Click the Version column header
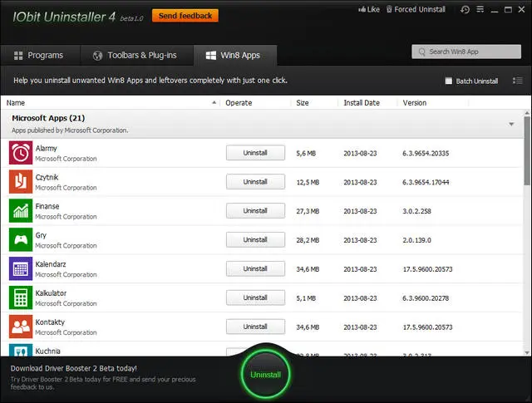The image size is (532, 403). (x=415, y=103)
